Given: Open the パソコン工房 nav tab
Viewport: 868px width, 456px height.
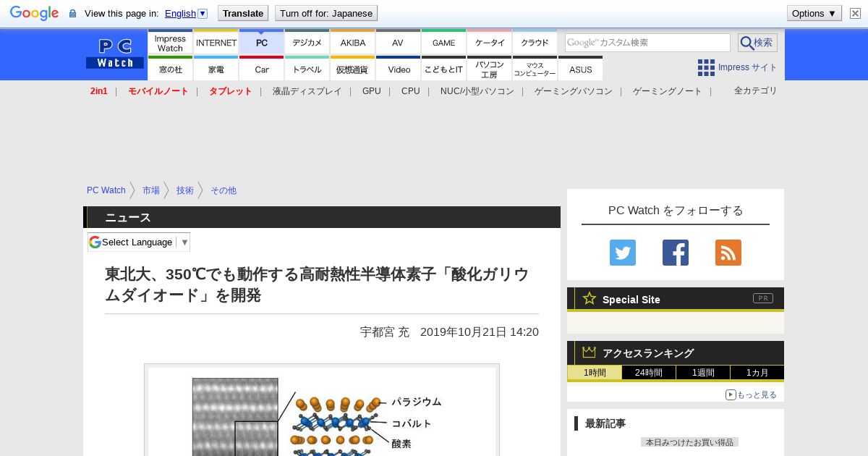Looking at the screenshot, I should (x=490, y=69).
